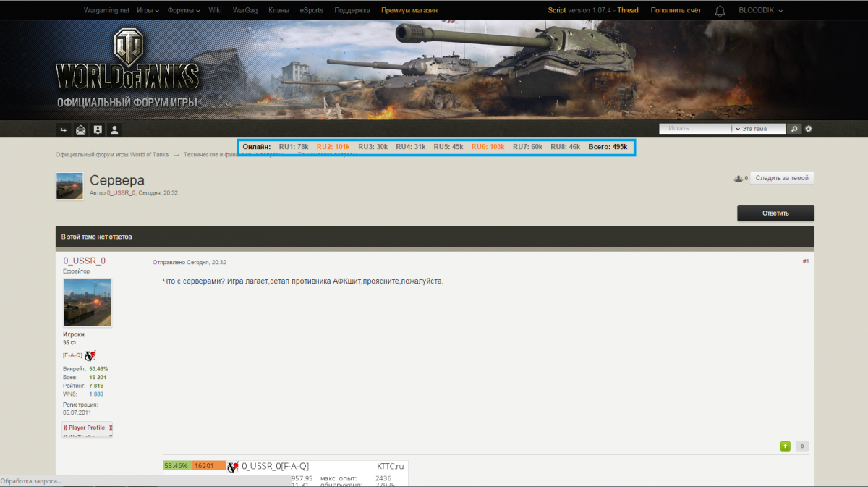The width and height of the screenshot is (868, 487).
Task: Click the author link 0_USSR_0 under title
Action: [x=121, y=193]
